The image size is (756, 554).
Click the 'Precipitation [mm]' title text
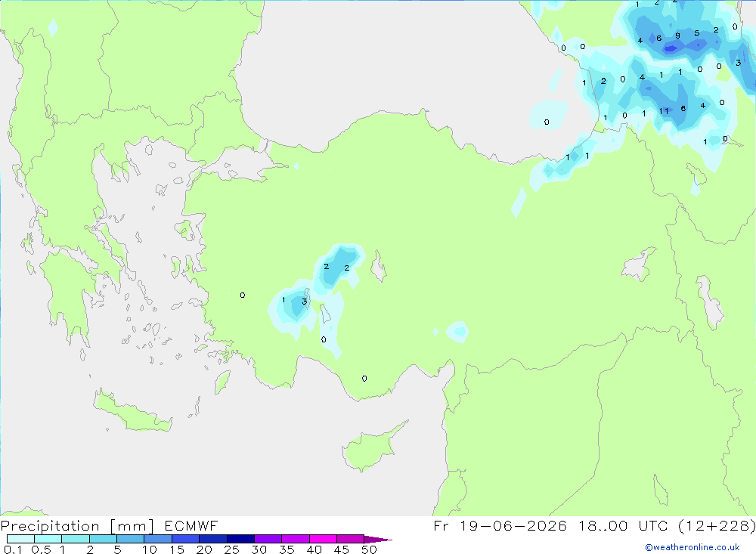pos(77,525)
